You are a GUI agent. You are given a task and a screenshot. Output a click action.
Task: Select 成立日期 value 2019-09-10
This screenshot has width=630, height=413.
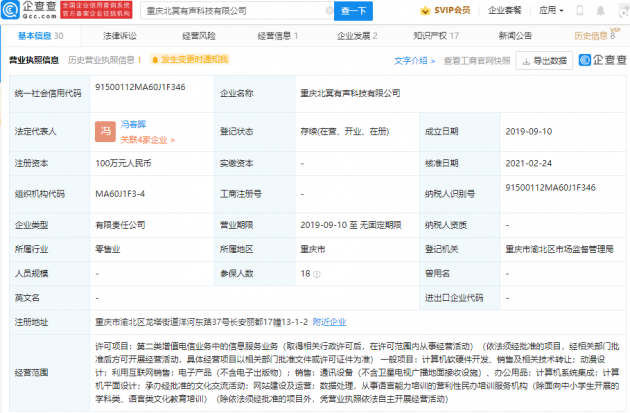(529, 131)
